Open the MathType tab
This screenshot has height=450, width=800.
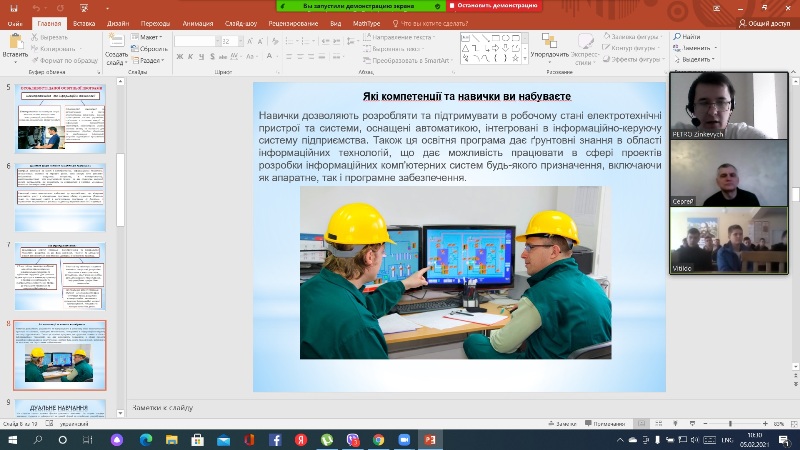366,23
